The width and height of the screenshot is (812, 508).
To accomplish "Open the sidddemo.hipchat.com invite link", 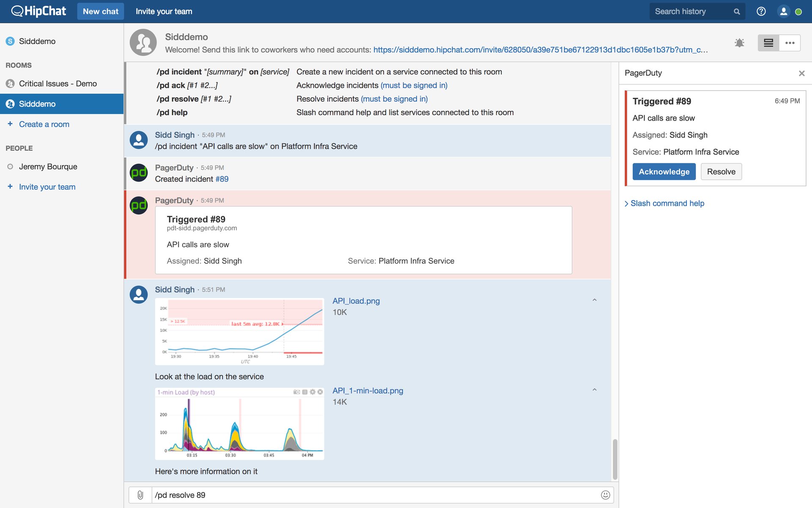I will coord(540,50).
